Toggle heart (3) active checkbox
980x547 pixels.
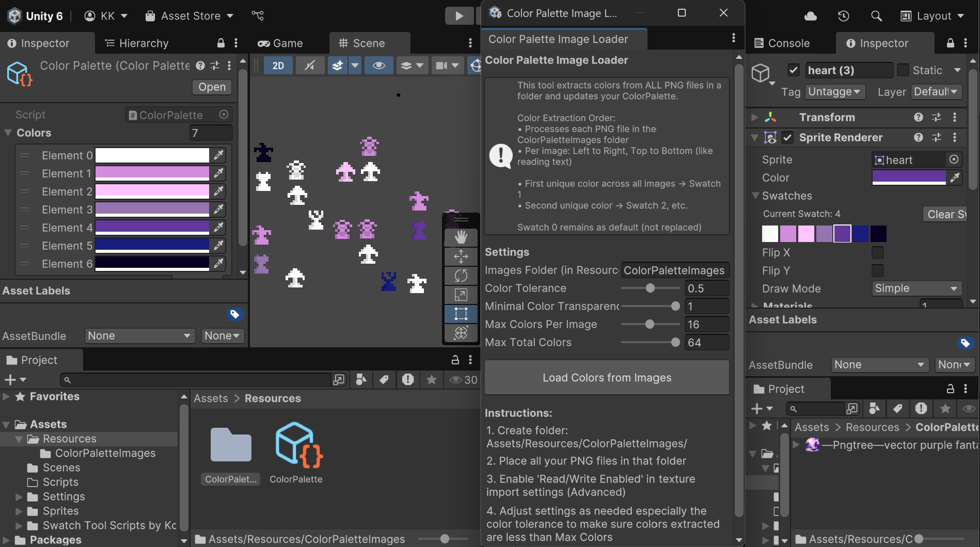(794, 70)
